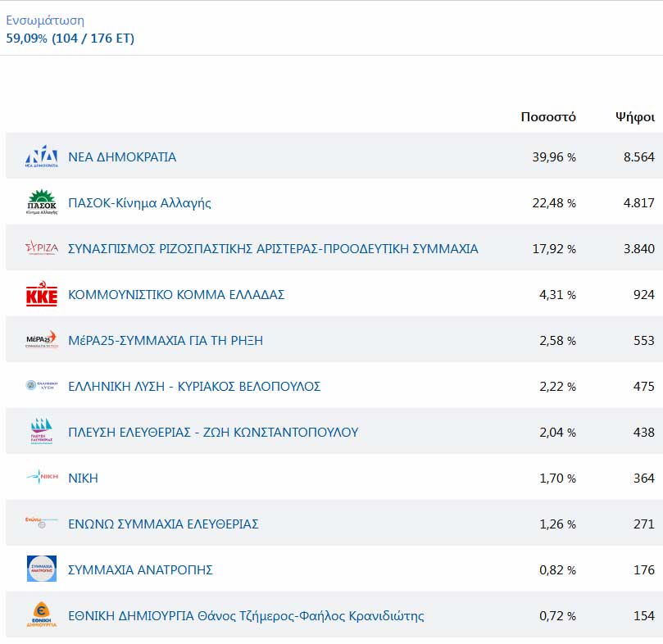Click the 438 votes value
Image resolution: width=663 pixels, height=644 pixels.
tap(644, 433)
